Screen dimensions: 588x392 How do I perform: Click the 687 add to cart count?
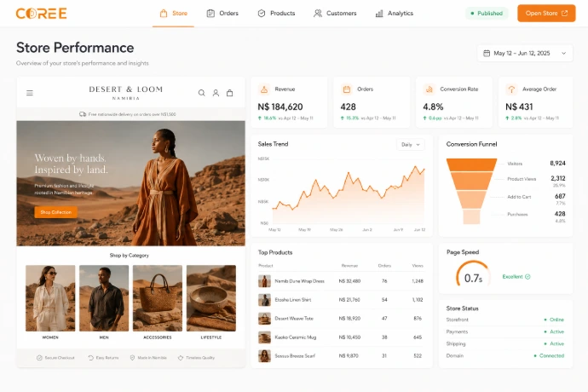pyautogui.click(x=560, y=196)
